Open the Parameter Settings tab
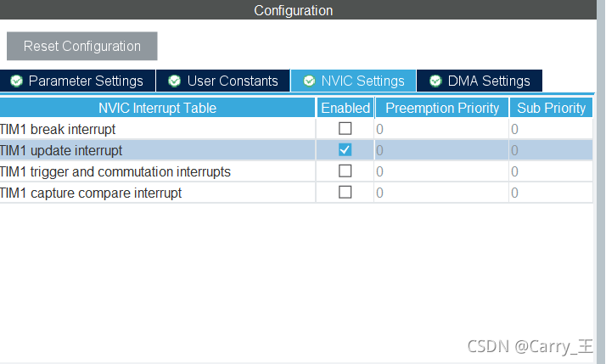This screenshot has height=364, width=606. click(x=77, y=81)
